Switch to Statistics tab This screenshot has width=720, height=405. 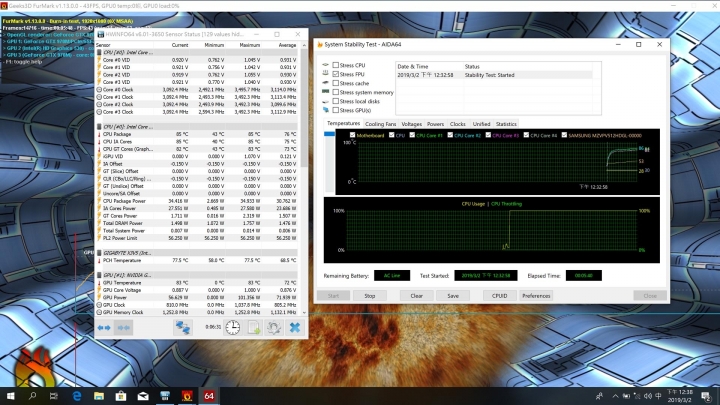tap(506, 124)
